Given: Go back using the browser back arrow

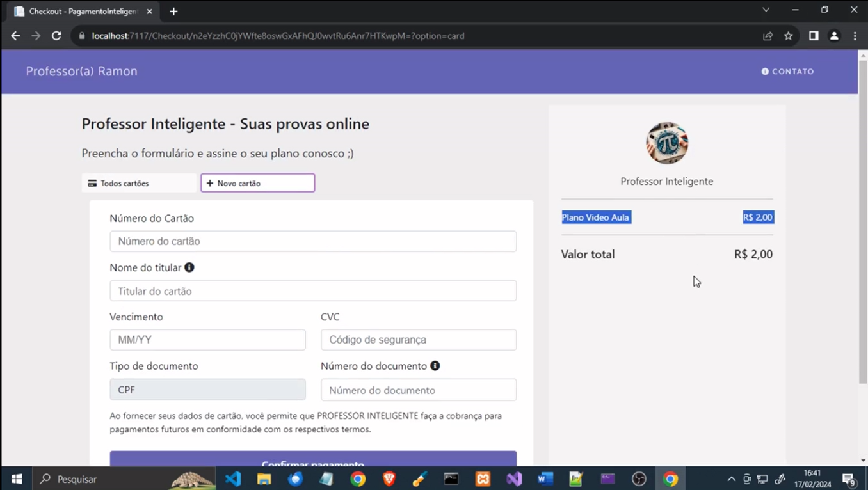Looking at the screenshot, I should (x=15, y=36).
